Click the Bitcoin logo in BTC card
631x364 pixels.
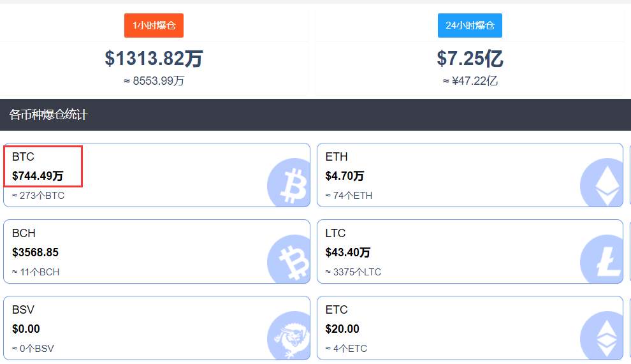pyautogui.click(x=289, y=182)
